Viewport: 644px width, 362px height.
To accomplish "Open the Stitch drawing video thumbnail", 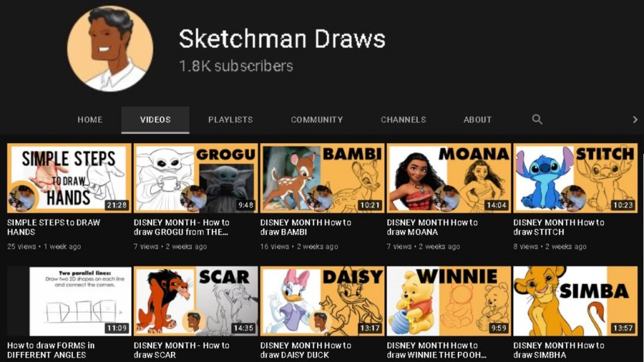I will click(575, 178).
